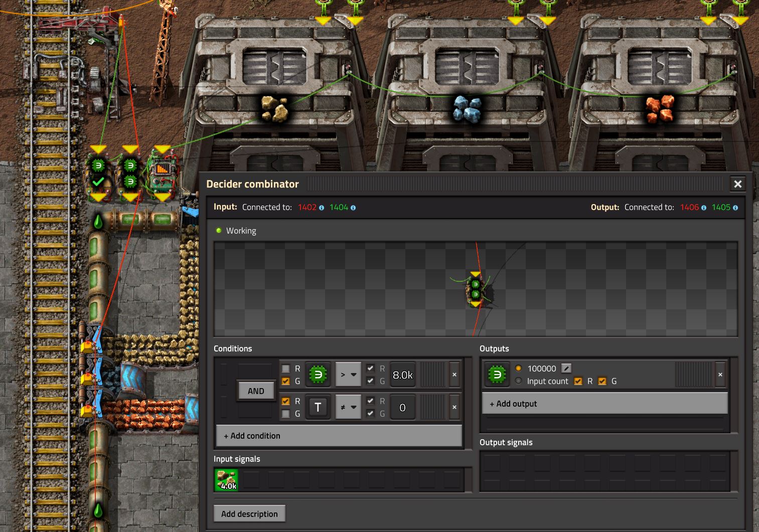Viewport: 759px width, 532px height.
Task: Click the red input network ID 1402
Action: point(307,208)
